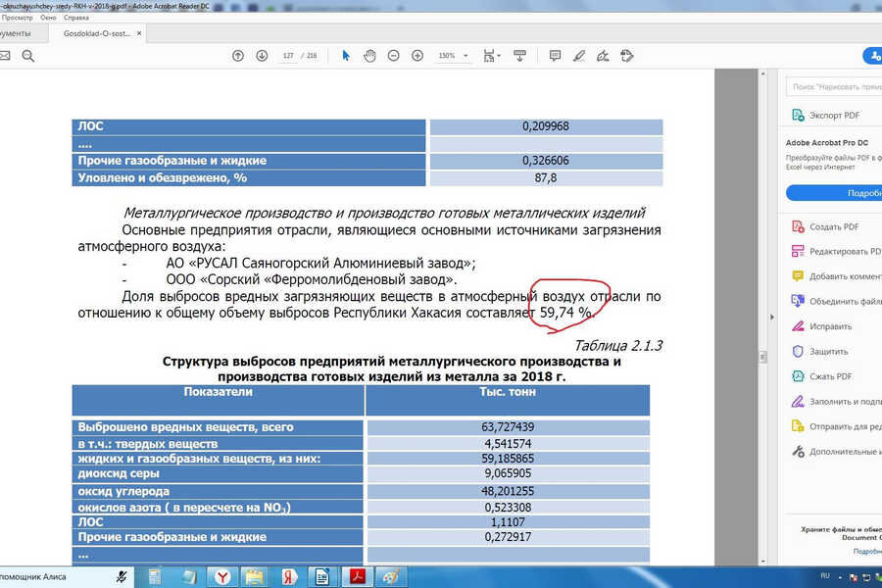The image size is (882, 588).
Task: Click the page number field showing 127
Action: 288,56
